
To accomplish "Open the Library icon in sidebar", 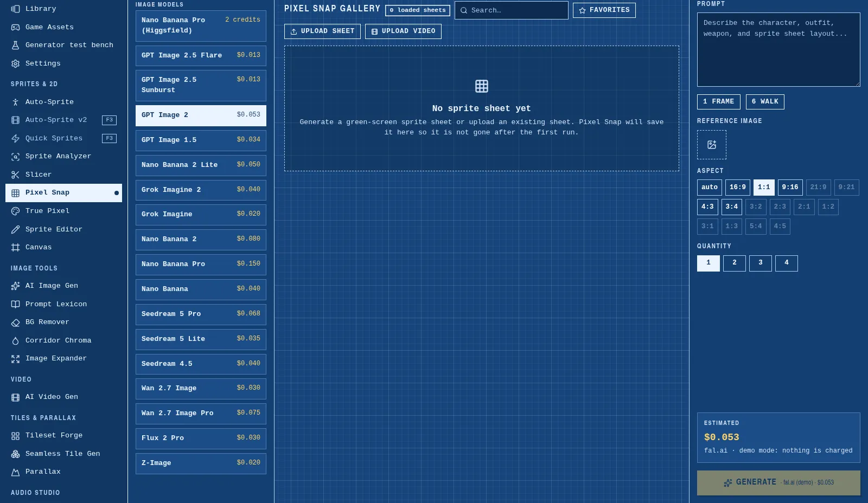I will pyautogui.click(x=15, y=9).
